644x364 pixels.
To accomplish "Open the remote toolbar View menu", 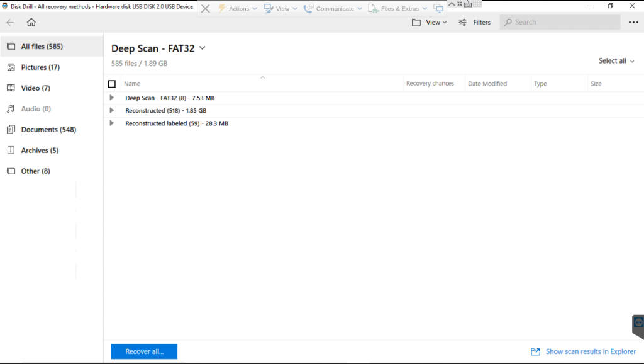I will pos(280,9).
